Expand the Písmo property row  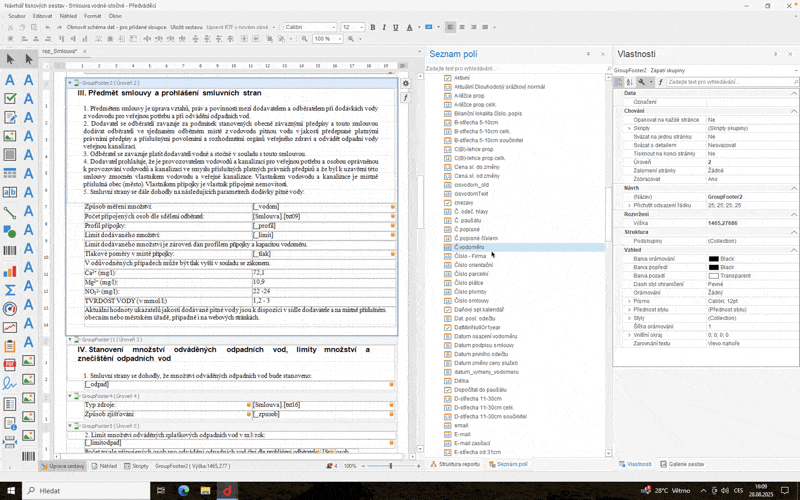click(x=629, y=302)
